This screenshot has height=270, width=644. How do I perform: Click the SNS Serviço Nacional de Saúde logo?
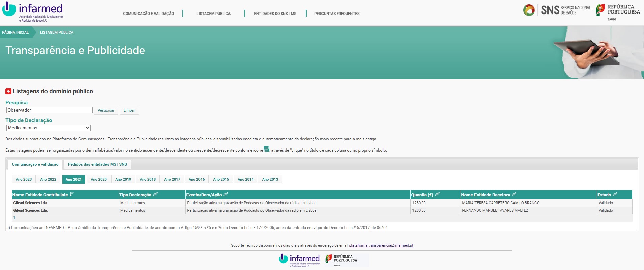557,10
